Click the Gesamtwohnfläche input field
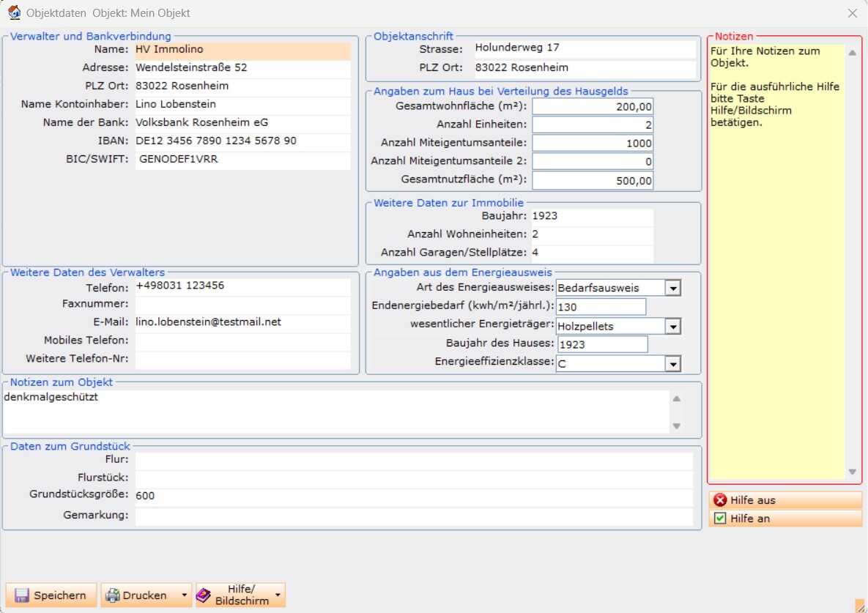 click(x=593, y=106)
